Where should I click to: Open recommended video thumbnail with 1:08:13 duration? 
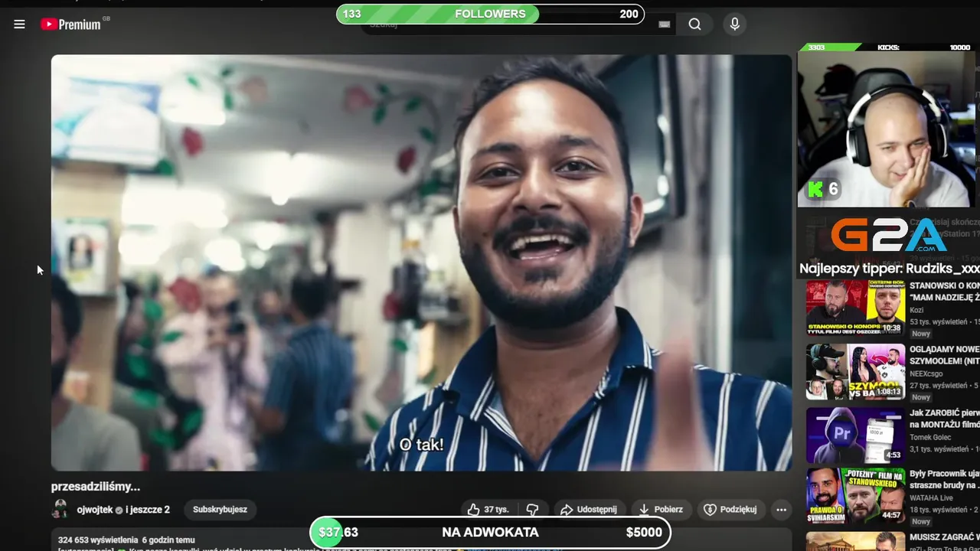point(855,371)
